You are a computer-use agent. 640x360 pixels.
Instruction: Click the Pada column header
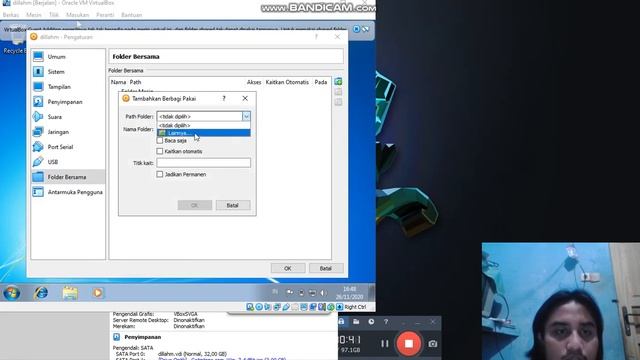tap(320, 82)
